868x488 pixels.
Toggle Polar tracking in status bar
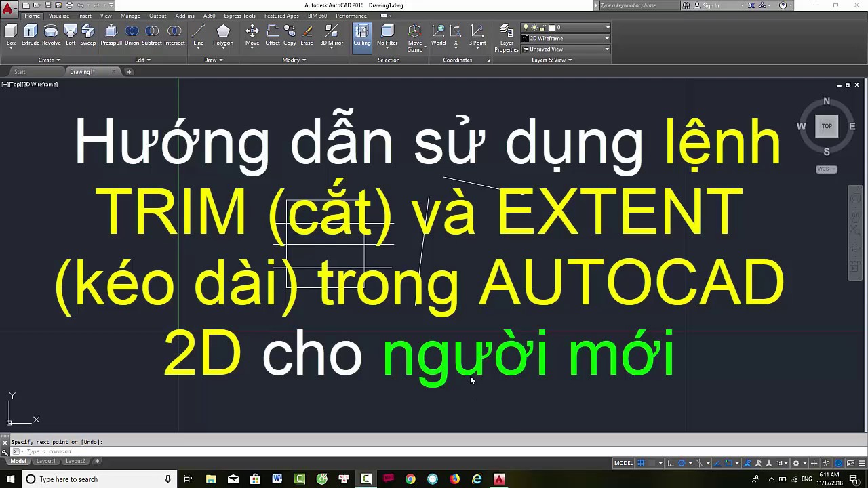pos(682,463)
